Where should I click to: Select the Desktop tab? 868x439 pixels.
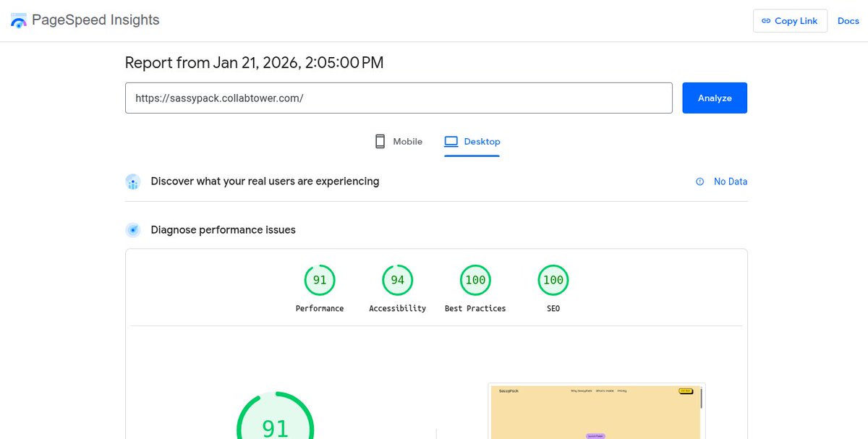[x=472, y=142]
